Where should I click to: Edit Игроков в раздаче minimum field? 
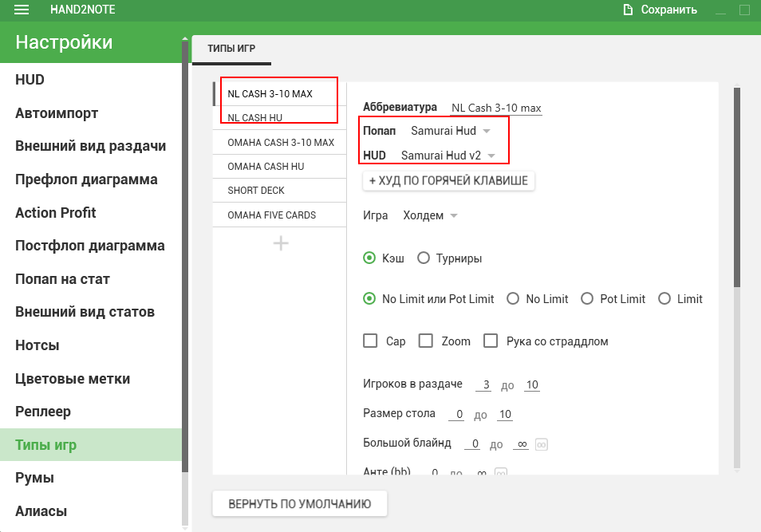(x=484, y=385)
